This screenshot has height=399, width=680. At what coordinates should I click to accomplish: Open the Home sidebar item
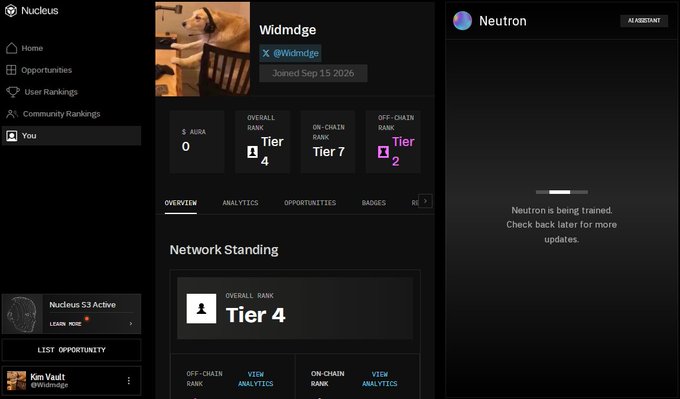72,48
